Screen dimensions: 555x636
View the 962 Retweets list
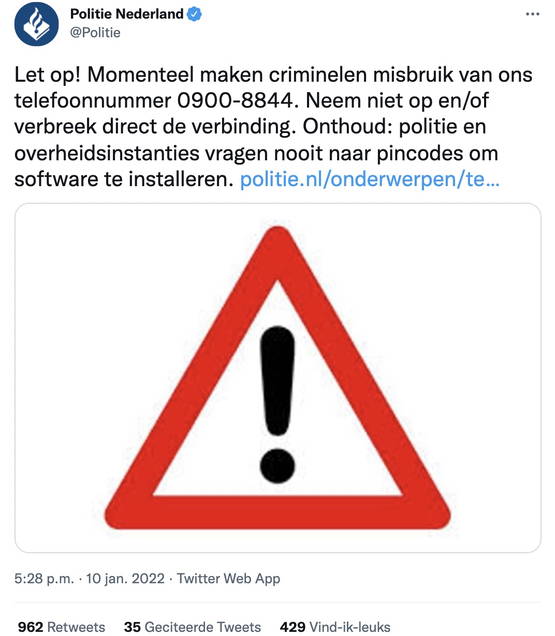point(61,627)
